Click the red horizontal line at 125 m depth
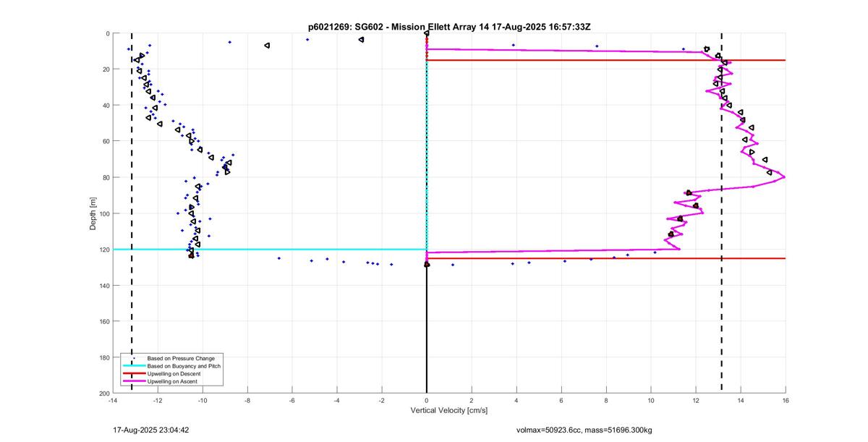 [x=606, y=258]
